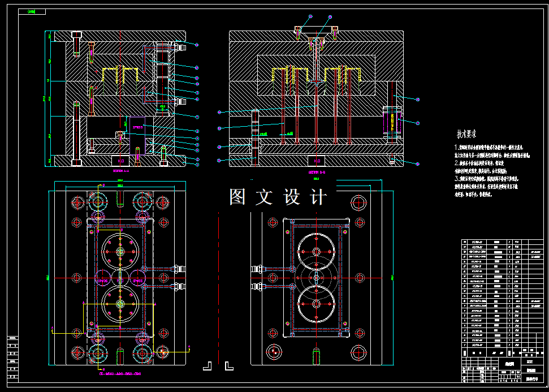The height and width of the screenshot is (392, 549).
Task: Select the SECTION B-B view label
Action: click(317, 173)
